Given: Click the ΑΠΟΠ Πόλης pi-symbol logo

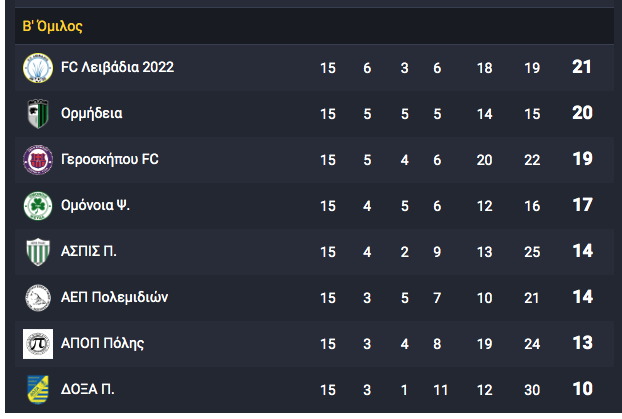Looking at the screenshot, I should [38, 344].
